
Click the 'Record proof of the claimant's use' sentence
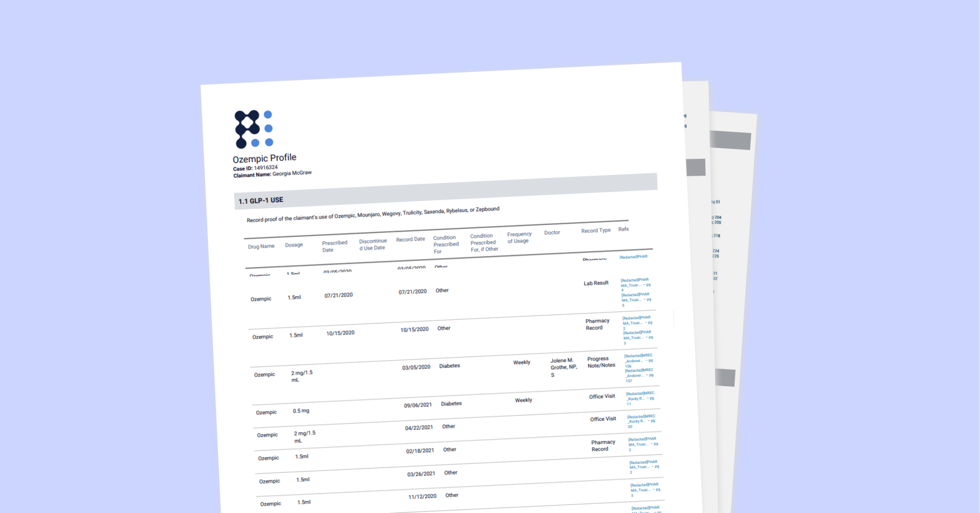tap(373, 214)
